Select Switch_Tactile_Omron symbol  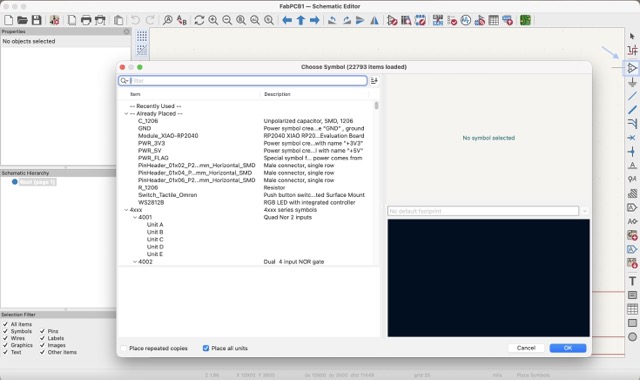(167, 195)
